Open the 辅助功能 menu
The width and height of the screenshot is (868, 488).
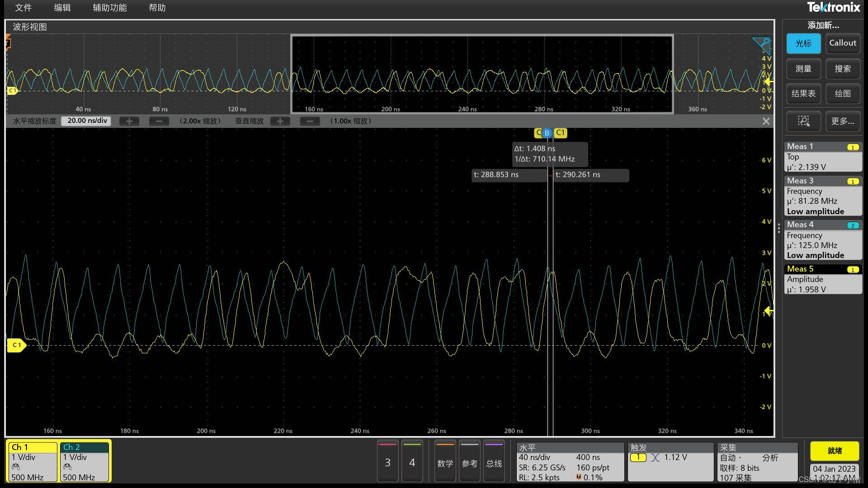tap(110, 8)
